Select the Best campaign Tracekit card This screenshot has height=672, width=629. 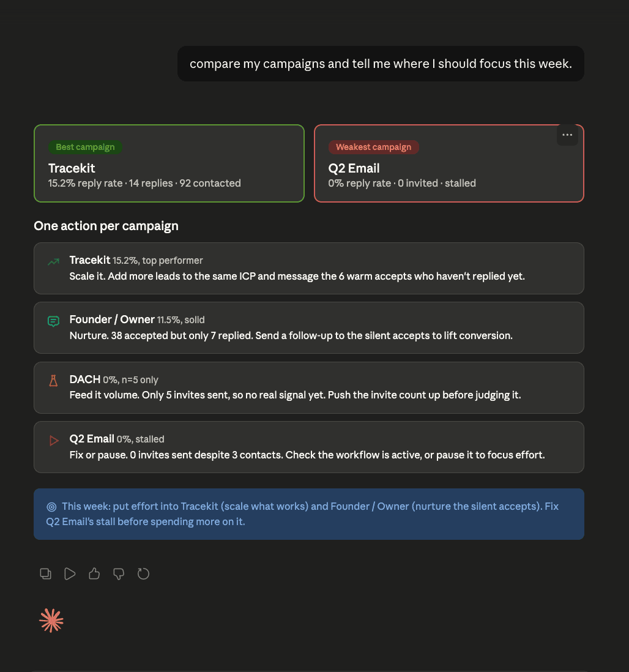pyautogui.click(x=169, y=163)
